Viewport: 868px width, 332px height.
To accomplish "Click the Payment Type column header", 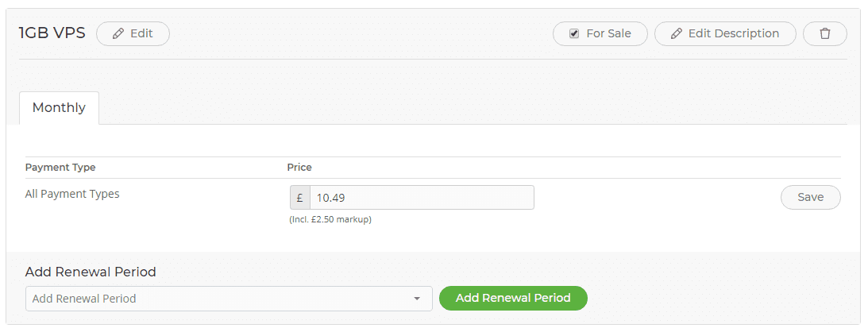I will pos(60,167).
